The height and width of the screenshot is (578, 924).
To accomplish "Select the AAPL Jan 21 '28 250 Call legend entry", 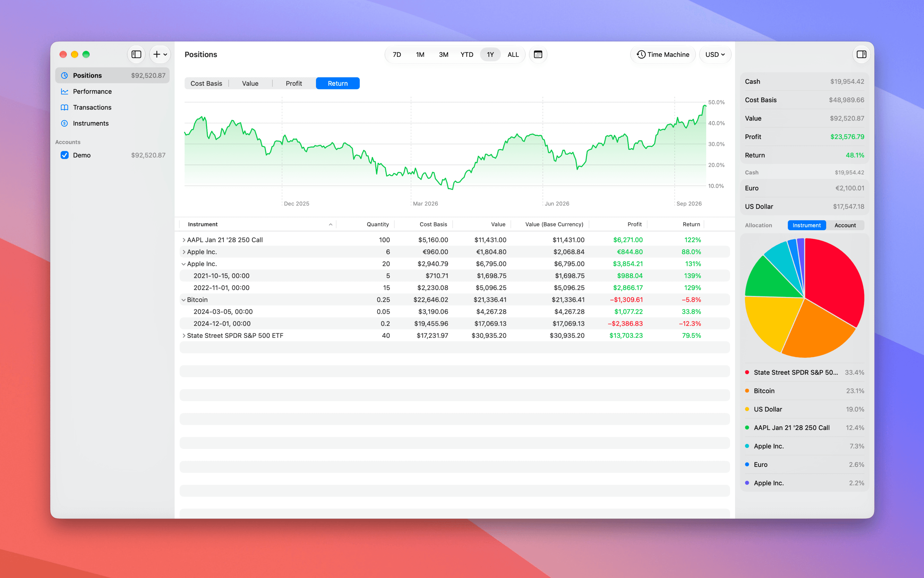I will point(805,428).
